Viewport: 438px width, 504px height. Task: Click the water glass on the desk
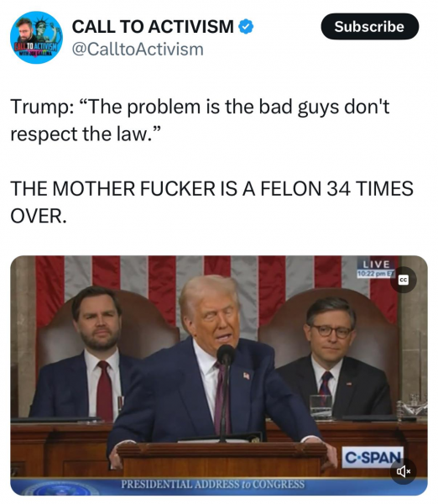point(321,407)
